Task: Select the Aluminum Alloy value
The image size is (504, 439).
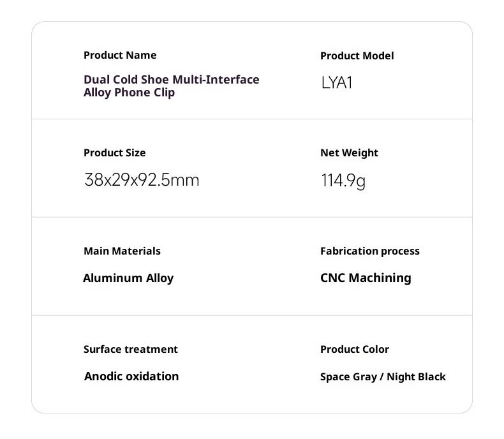Action: [128, 278]
